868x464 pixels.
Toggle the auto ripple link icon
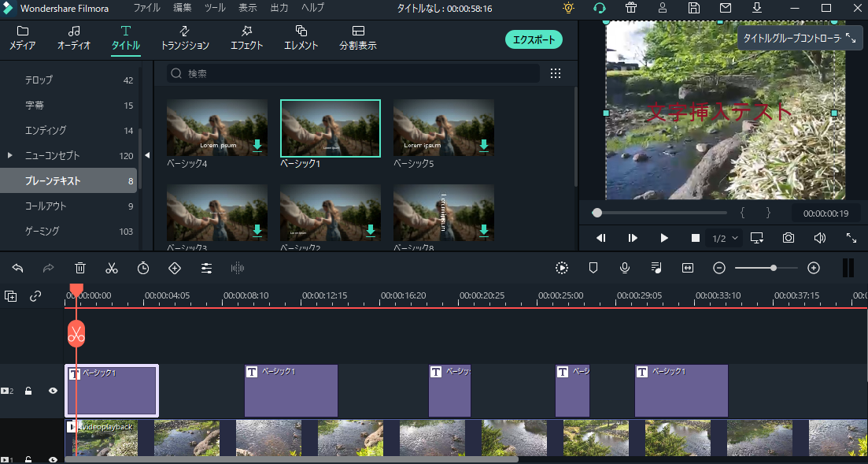point(35,296)
